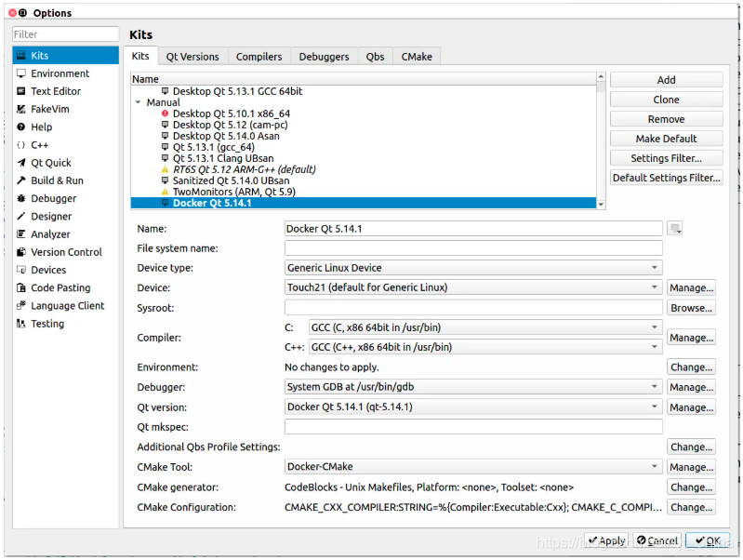The height and width of the screenshot is (560, 743).
Task: Switch to Debuggers tab
Action: click(x=324, y=57)
